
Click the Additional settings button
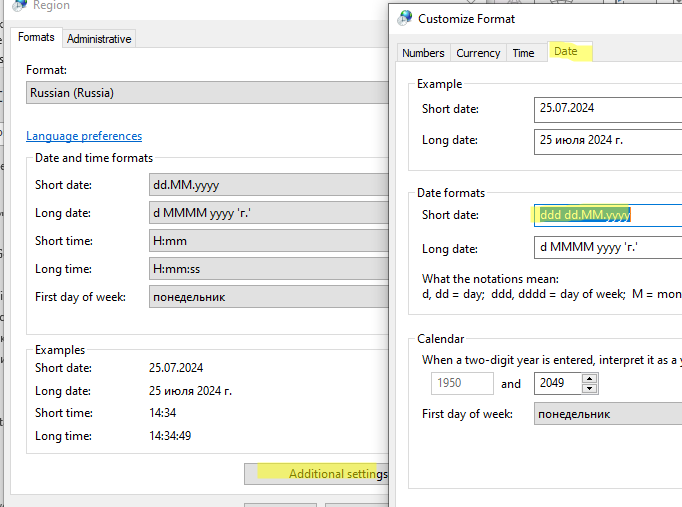click(x=317, y=474)
